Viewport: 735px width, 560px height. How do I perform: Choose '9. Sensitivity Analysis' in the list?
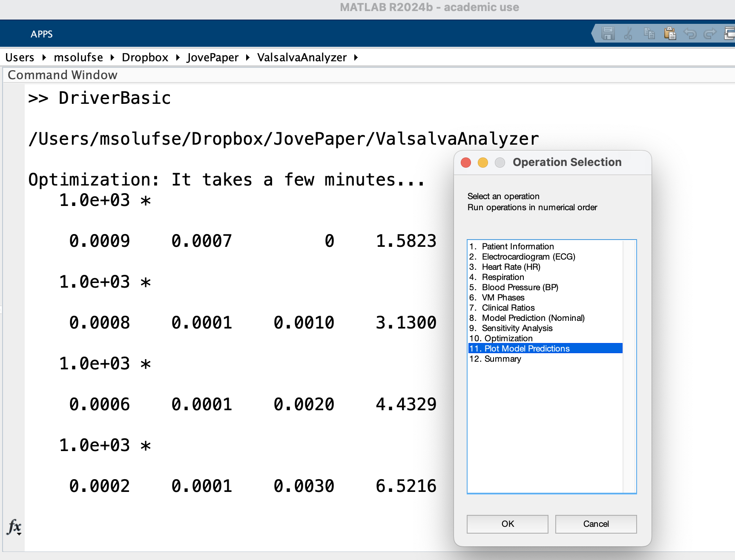point(545,328)
